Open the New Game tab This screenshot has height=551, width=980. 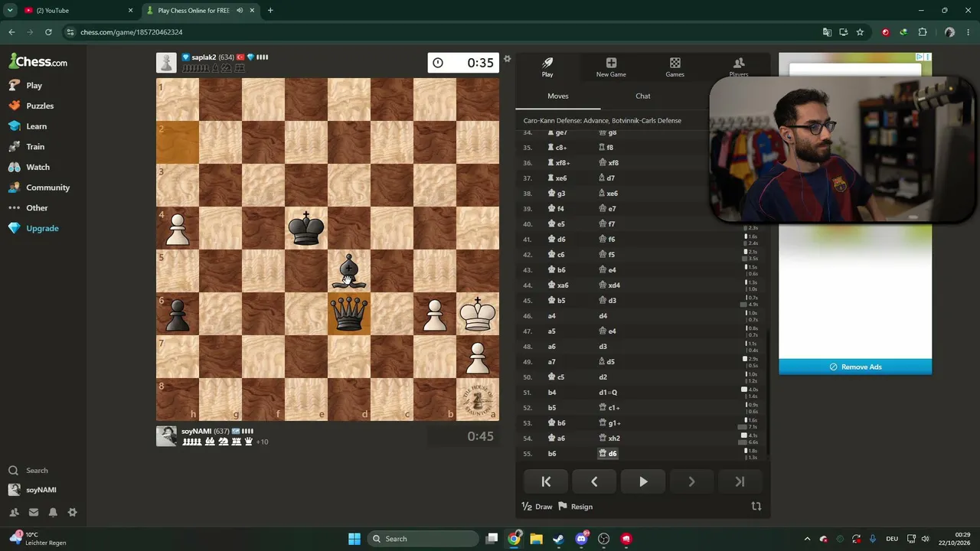click(x=611, y=67)
